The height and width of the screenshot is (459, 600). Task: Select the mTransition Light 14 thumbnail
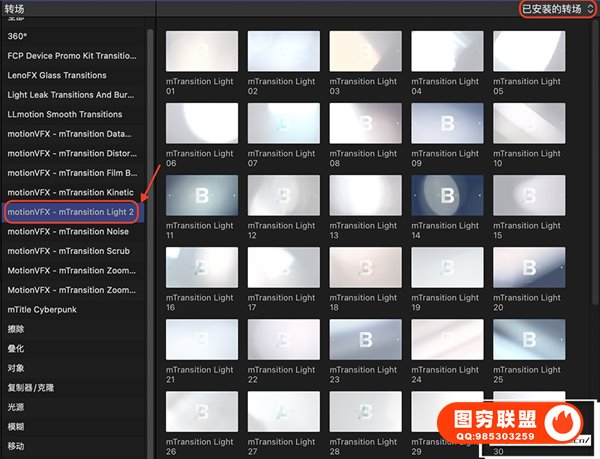[x=447, y=195]
